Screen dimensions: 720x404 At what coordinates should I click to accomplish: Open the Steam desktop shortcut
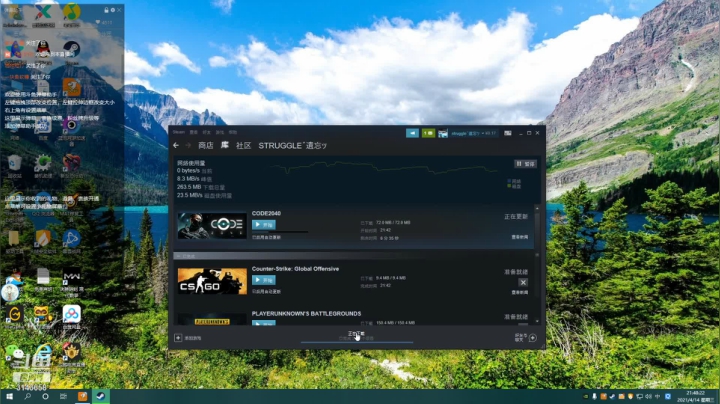pyautogui.click(x=72, y=50)
